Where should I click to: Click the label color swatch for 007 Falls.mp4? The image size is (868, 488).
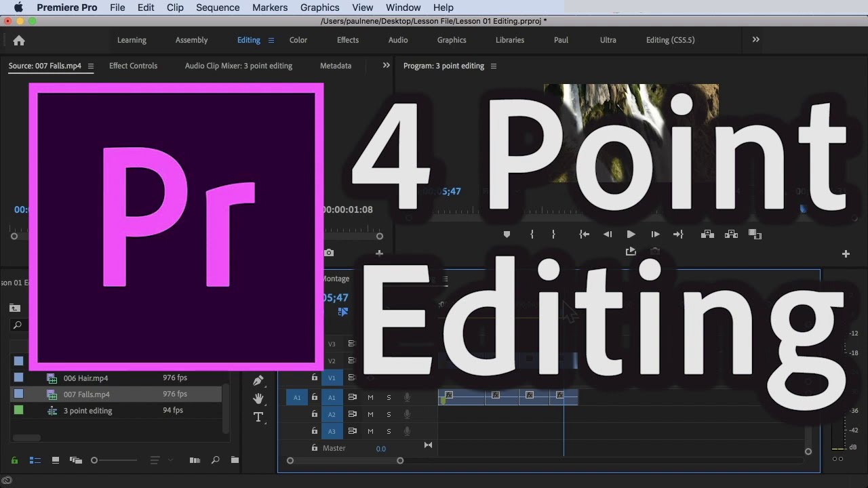click(x=18, y=394)
